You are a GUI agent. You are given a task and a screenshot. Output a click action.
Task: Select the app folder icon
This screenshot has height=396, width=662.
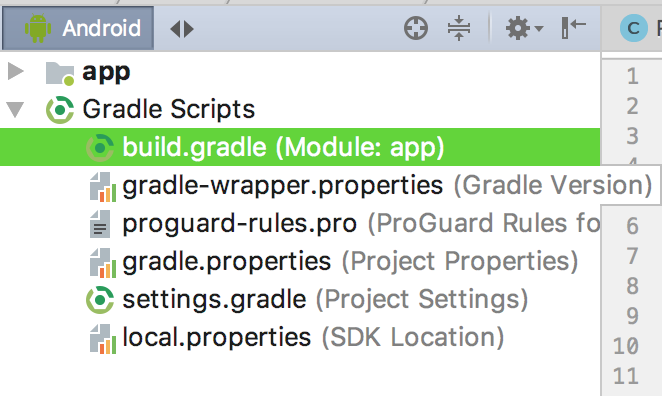point(60,73)
